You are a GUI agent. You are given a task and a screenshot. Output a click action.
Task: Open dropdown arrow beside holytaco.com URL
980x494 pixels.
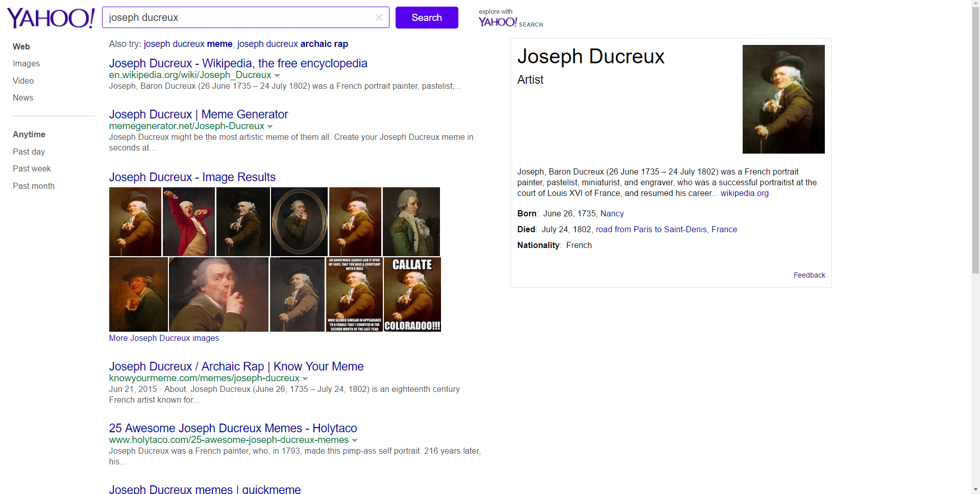[355, 440]
